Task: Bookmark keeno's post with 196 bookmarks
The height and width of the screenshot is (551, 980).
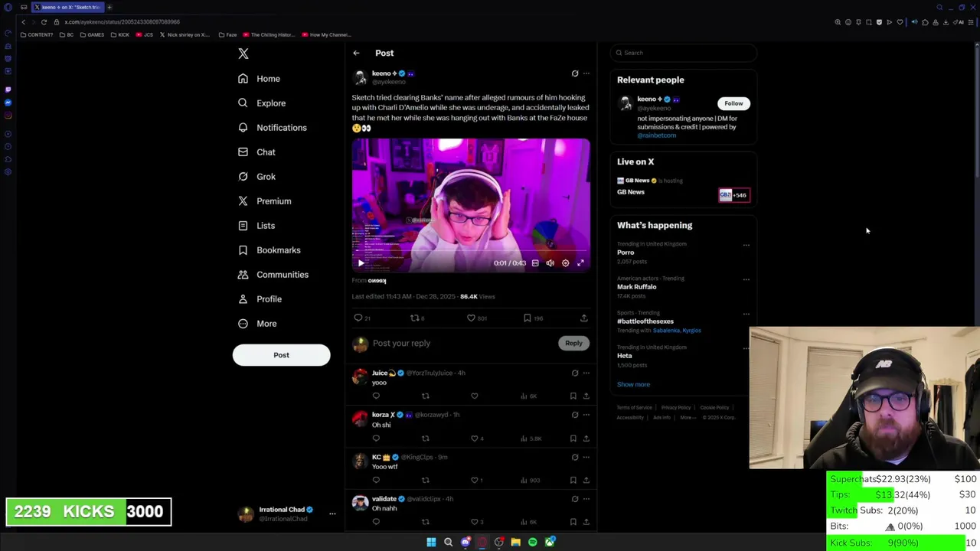Action: coord(527,318)
